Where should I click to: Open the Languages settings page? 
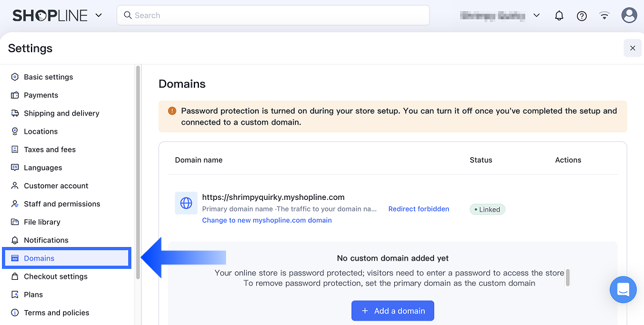tap(43, 168)
